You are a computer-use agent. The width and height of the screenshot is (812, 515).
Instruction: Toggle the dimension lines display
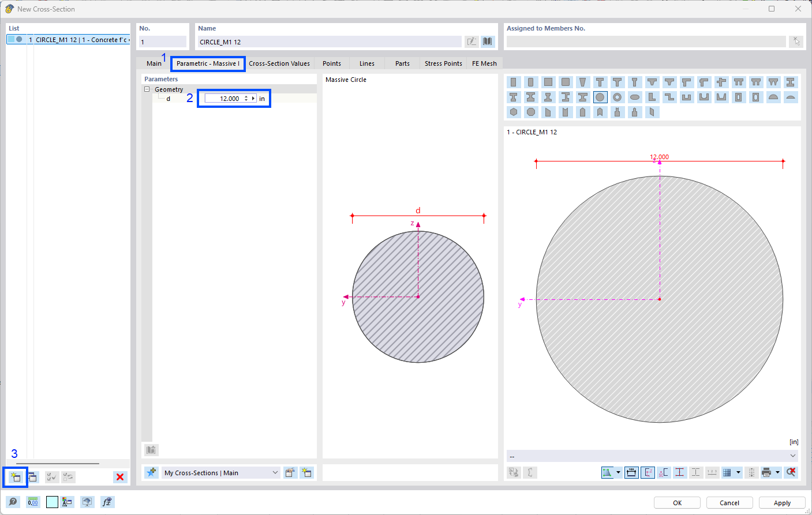point(633,472)
